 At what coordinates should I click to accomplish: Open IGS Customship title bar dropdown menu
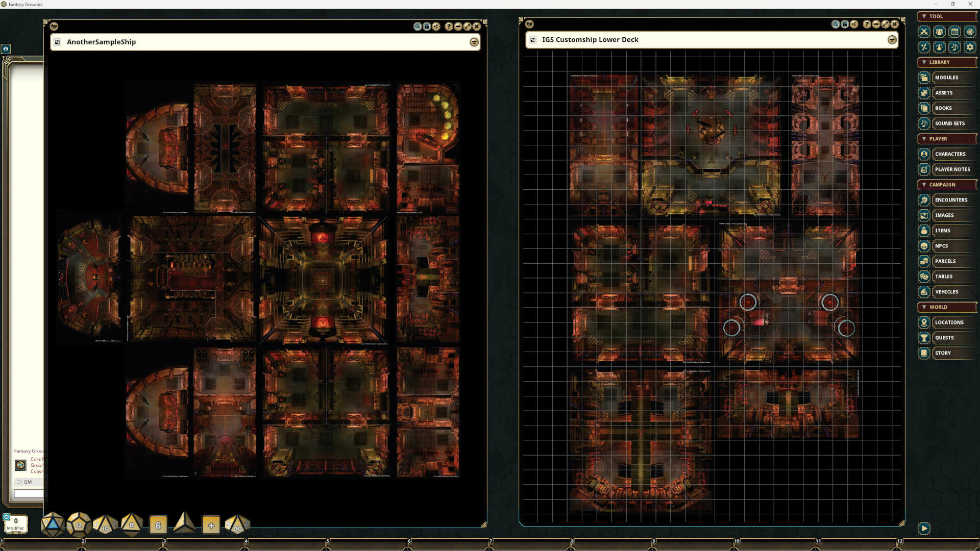coord(892,40)
